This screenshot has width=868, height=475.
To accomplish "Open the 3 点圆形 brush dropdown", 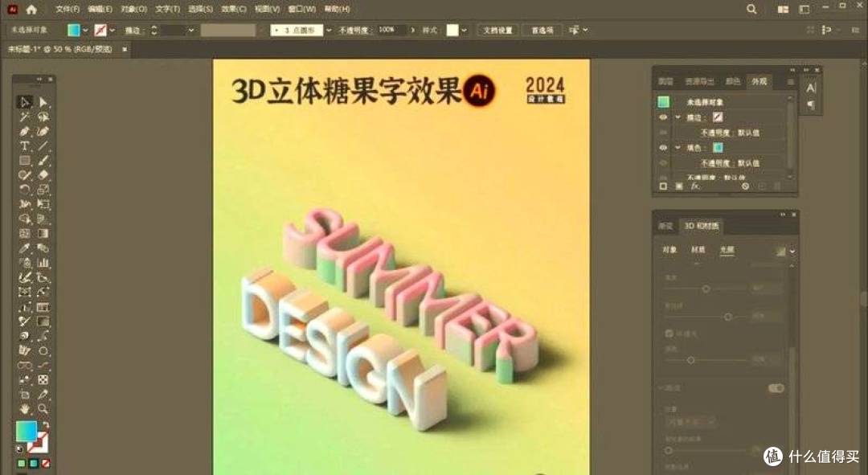I will click(x=329, y=30).
